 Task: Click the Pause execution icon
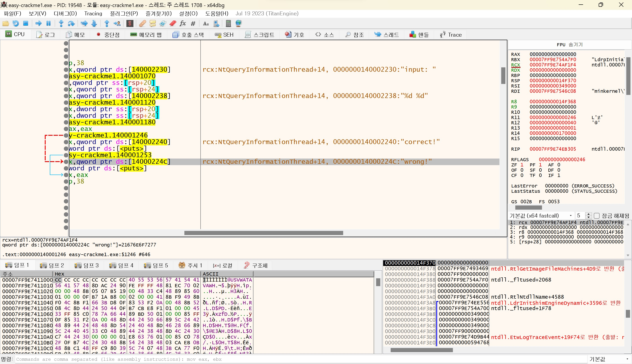(x=48, y=23)
